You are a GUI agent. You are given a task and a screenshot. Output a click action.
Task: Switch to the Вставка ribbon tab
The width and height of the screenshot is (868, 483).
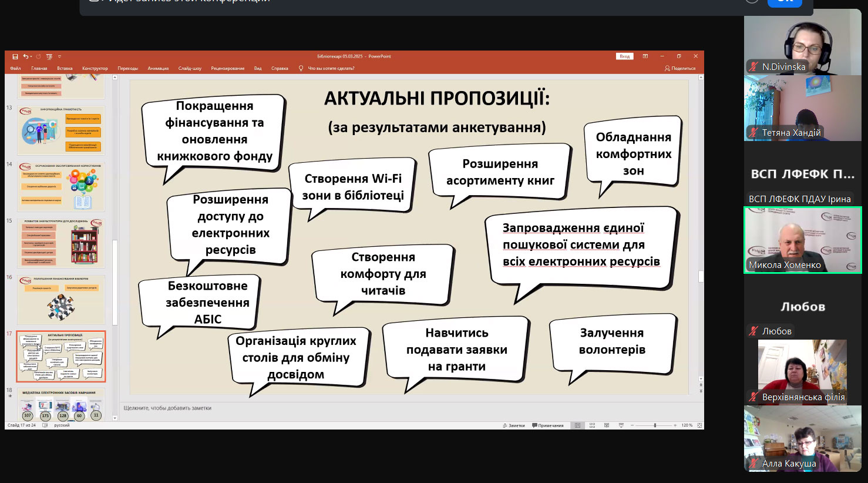(65, 68)
